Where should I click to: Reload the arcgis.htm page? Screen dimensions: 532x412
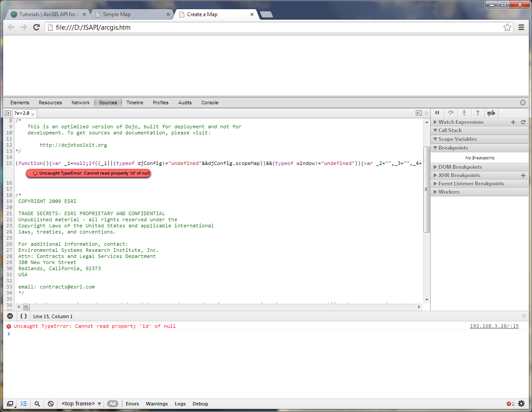tap(37, 27)
